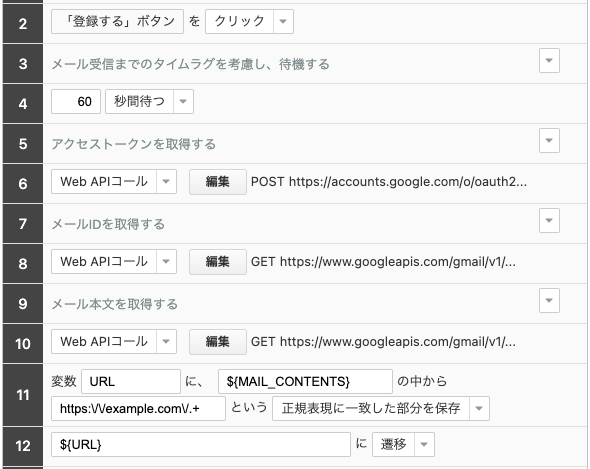Image resolution: width=590 pixels, height=469 pixels.
Task: Open Web APIコール dropdown in step 6
Action: coord(166,181)
